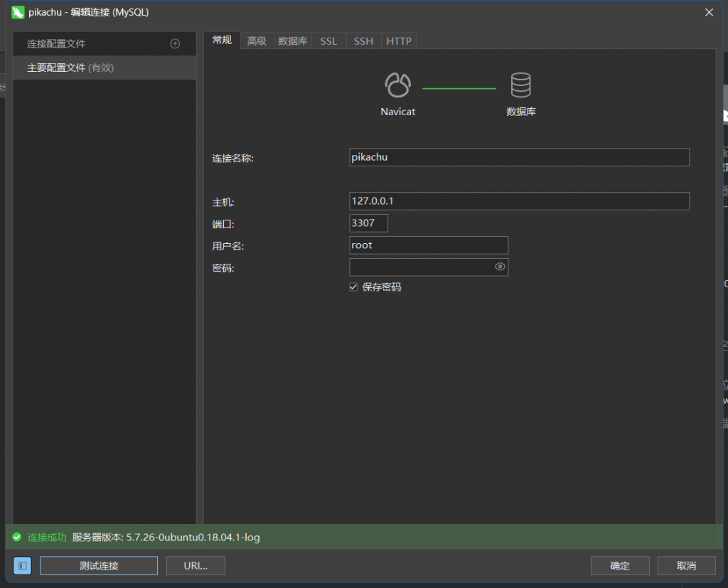Toggle password visibility with the eye icon
This screenshot has width=728, height=588.
point(500,267)
